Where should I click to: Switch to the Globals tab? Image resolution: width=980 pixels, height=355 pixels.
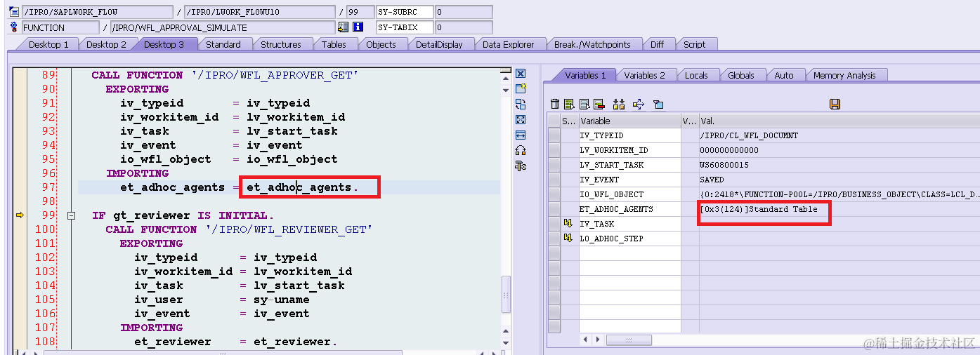(x=741, y=75)
